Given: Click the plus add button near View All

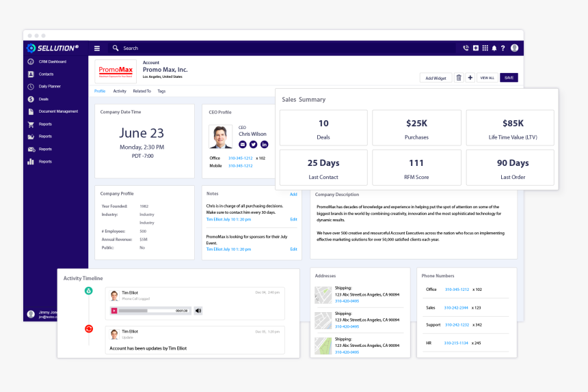Looking at the screenshot, I should pyautogui.click(x=470, y=77).
